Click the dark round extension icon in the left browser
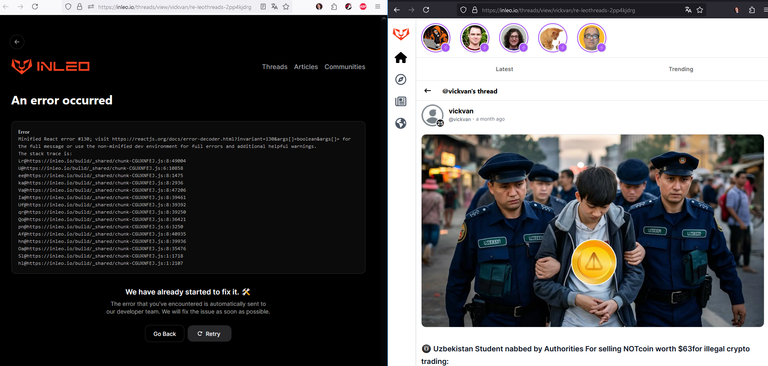Image resolution: width=768 pixels, height=366 pixels. [x=348, y=7]
